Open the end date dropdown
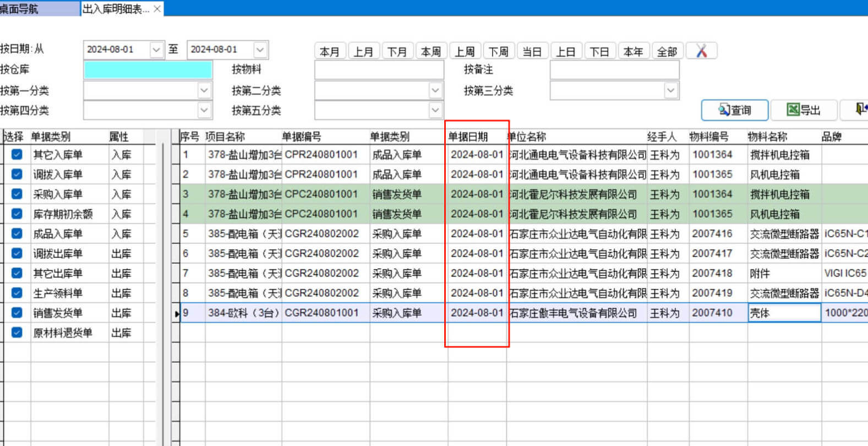 tap(260, 50)
